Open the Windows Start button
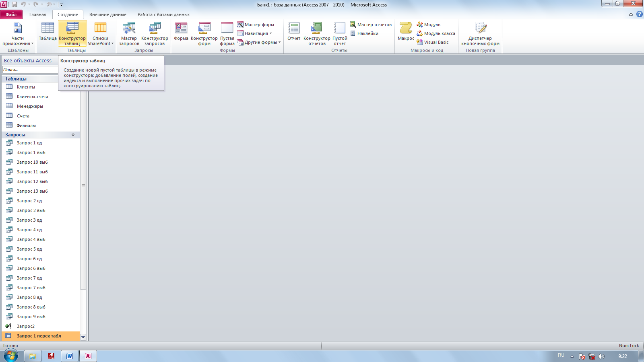This screenshot has height=362, width=644. click(11, 356)
